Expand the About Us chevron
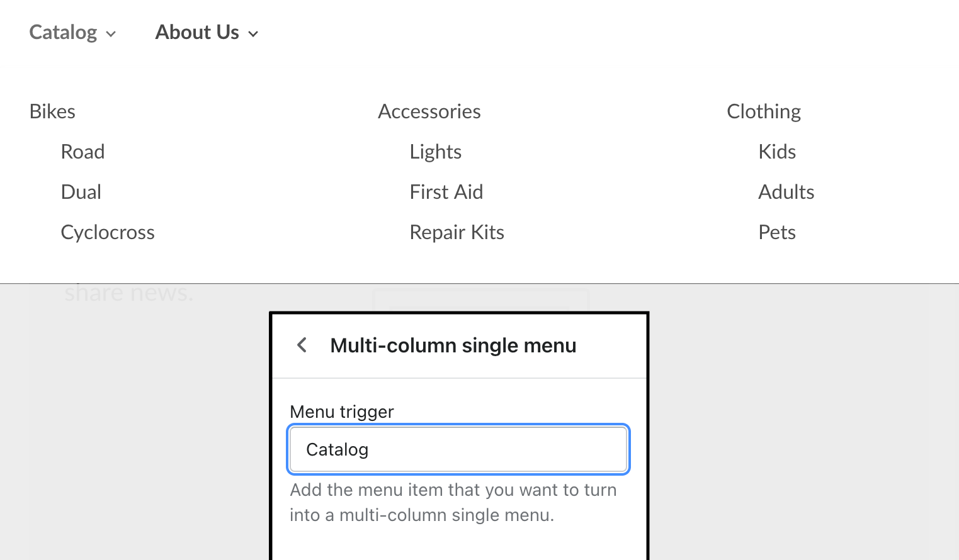The image size is (959, 560). [253, 34]
